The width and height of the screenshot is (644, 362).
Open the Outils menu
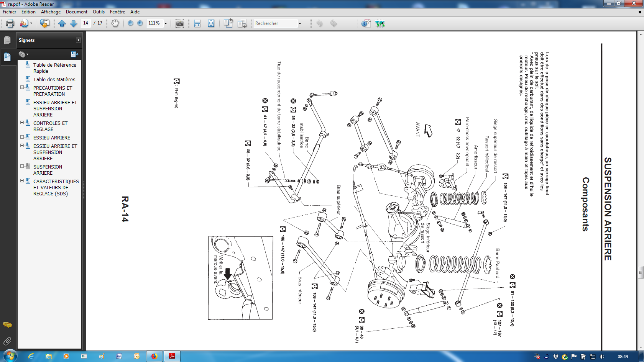click(99, 12)
